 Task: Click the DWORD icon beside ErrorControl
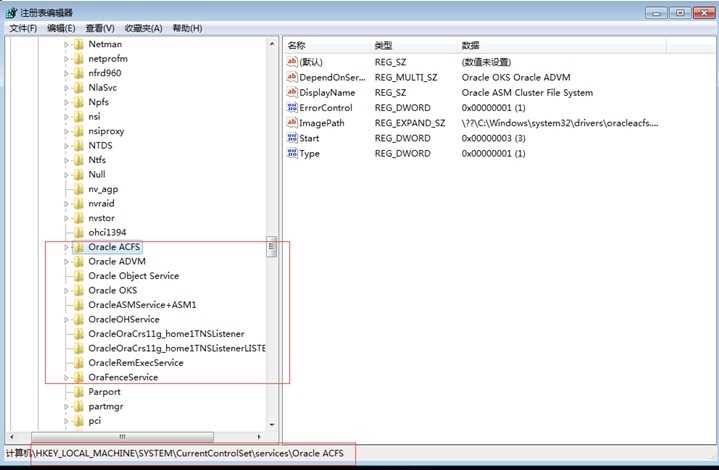coord(292,108)
